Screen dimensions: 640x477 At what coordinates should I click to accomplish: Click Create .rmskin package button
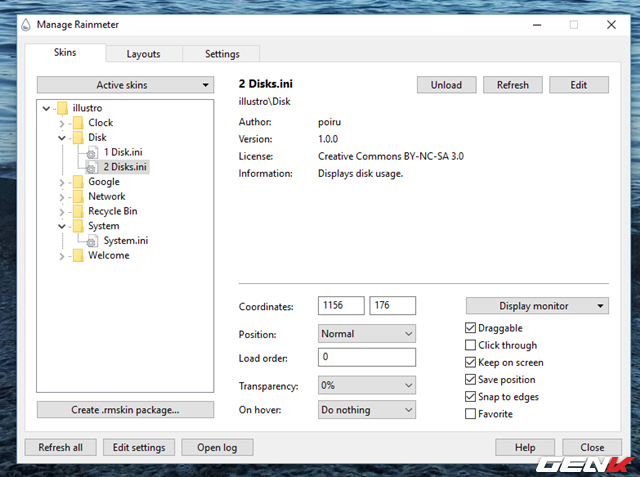click(125, 410)
